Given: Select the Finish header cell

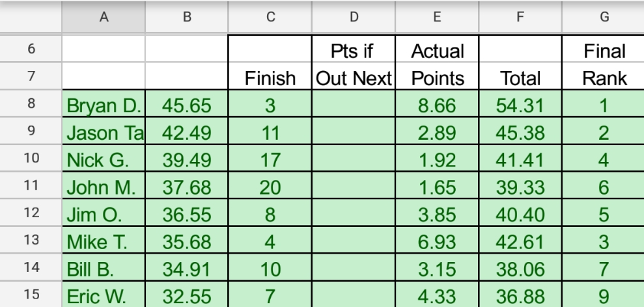Looking at the screenshot, I should coord(269,79).
